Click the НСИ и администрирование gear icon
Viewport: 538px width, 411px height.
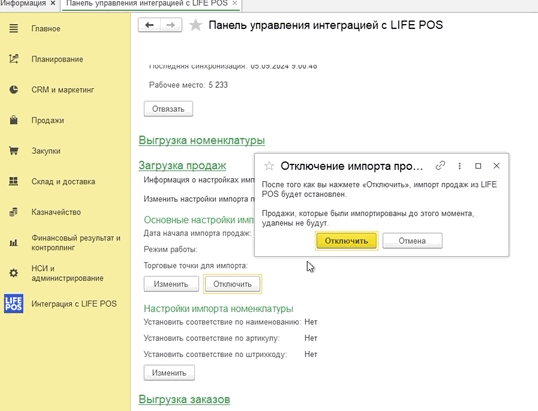(x=13, y=273)
